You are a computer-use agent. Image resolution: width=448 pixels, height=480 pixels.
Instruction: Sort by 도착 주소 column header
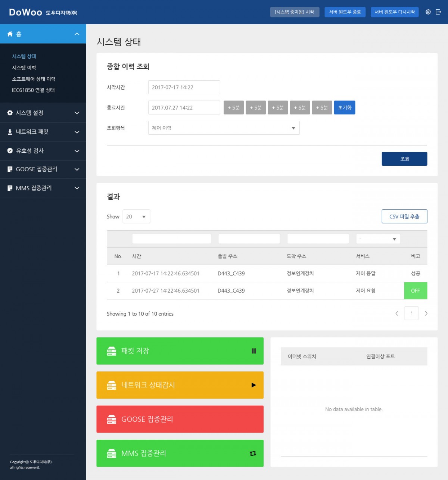point(296,256)
